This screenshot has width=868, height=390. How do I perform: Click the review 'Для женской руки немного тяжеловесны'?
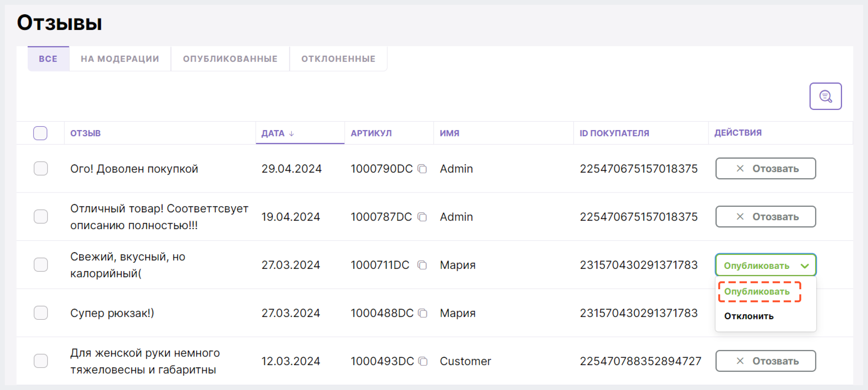(x=145, y=361)
